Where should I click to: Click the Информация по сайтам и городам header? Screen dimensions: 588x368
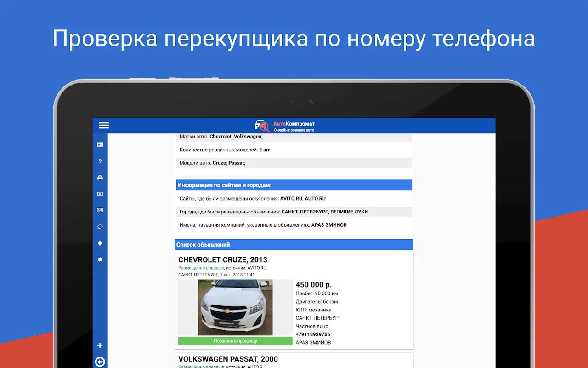[x=294, y=185]
